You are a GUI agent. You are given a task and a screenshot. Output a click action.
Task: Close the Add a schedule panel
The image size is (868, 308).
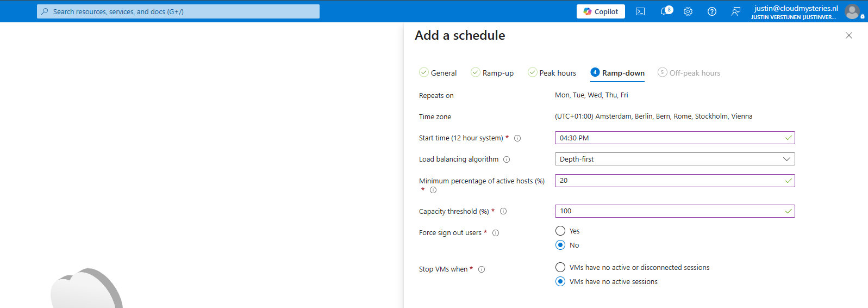[849, 35]
